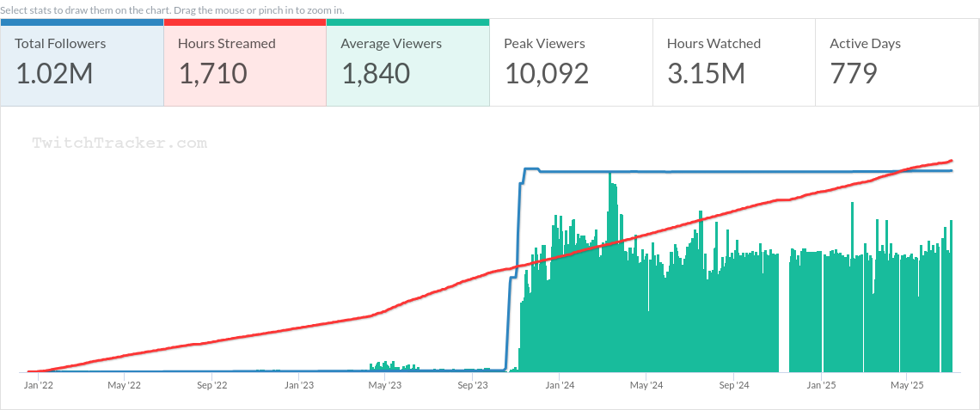Click the 1.02M followers value
980x410 pixels.
pos(54,74)
